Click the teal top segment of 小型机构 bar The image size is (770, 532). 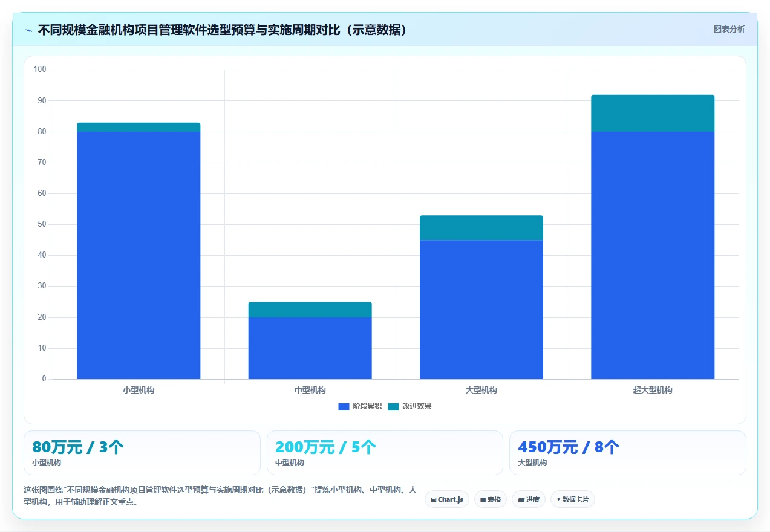coord(139,127)
